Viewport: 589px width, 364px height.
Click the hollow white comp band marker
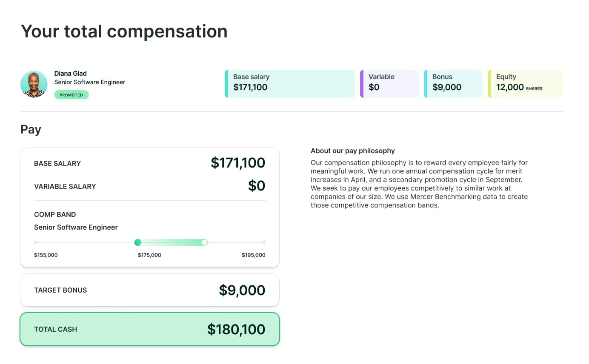click(204, 242)
